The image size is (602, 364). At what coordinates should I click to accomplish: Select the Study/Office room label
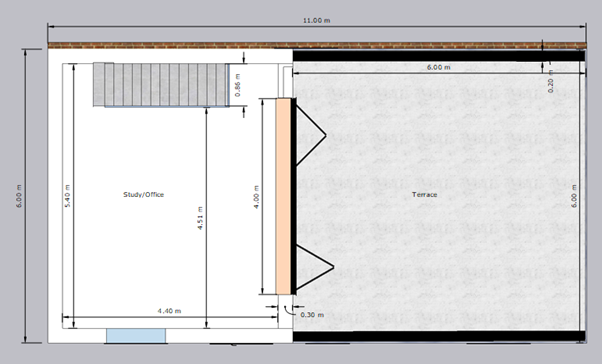click(143, 195)
